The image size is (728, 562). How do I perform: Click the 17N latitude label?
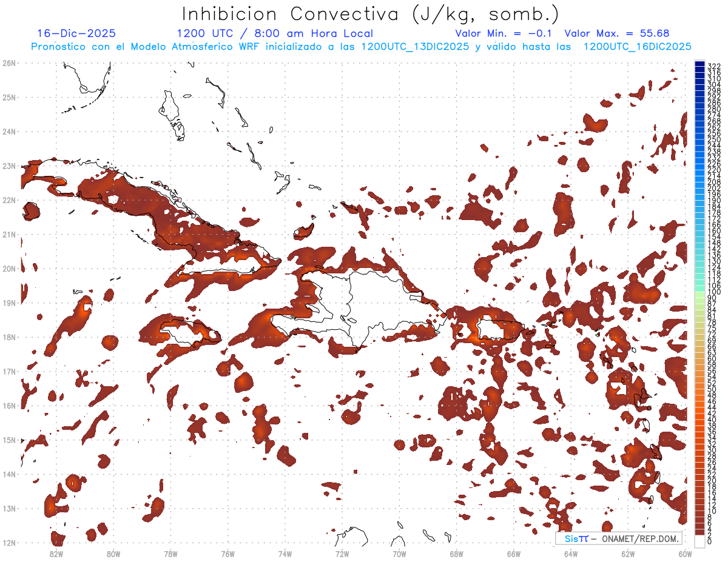point(9,371)
